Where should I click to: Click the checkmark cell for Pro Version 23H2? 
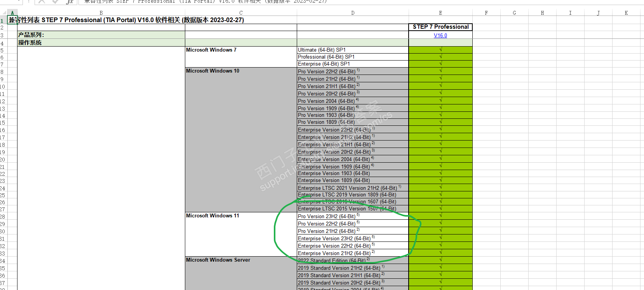[440, 216]
